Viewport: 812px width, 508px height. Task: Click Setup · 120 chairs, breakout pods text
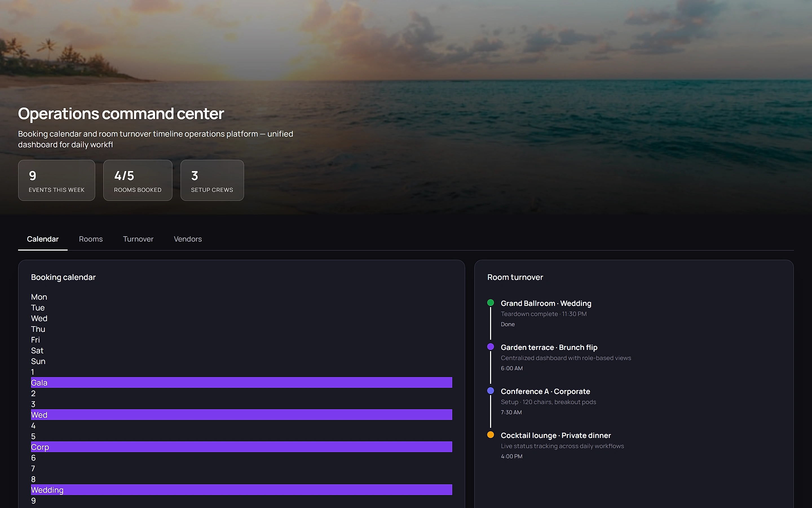[548, 402]
